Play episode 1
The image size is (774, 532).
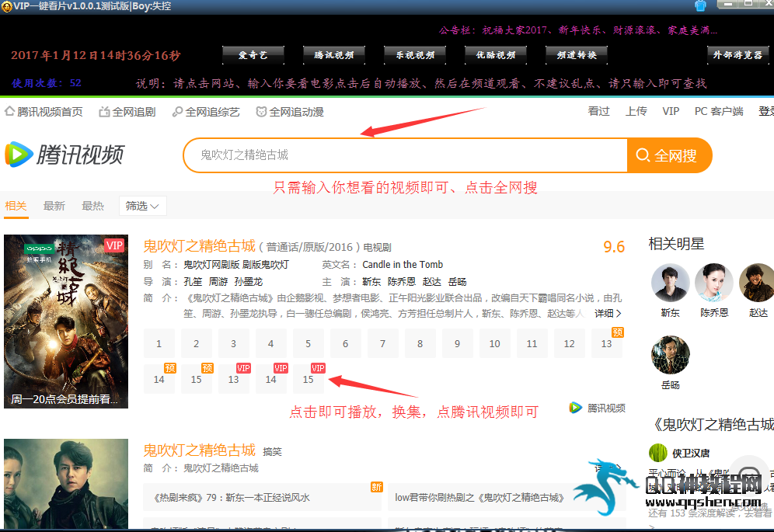point(159,343)
